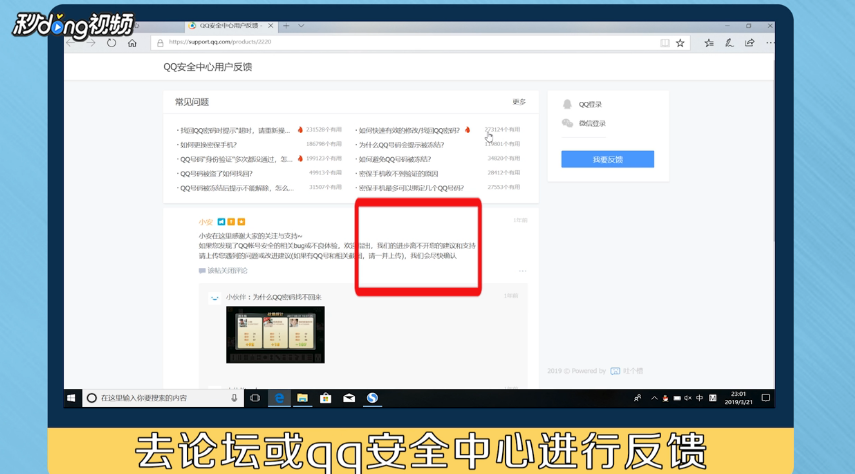The image size is (855, 474).
Task: Open the Action Center notification icon
Action: pyautogui.click(x=766, y=398)
